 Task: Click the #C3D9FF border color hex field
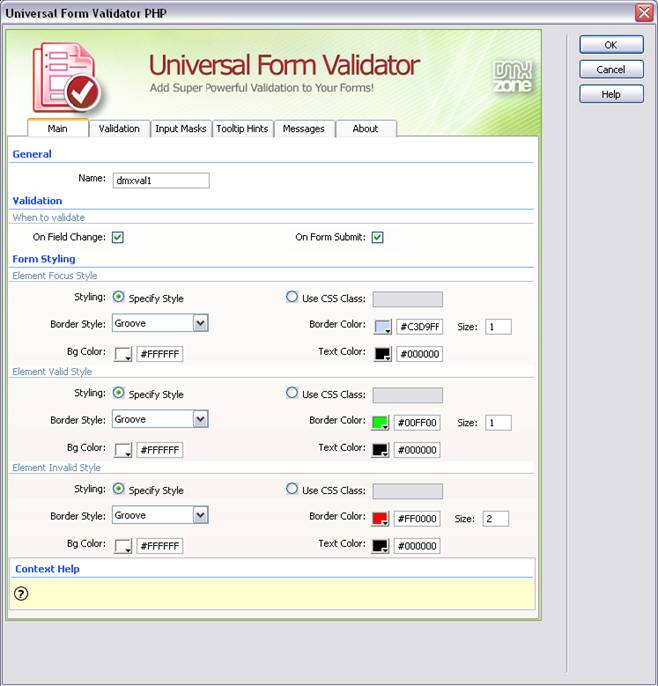420,327
